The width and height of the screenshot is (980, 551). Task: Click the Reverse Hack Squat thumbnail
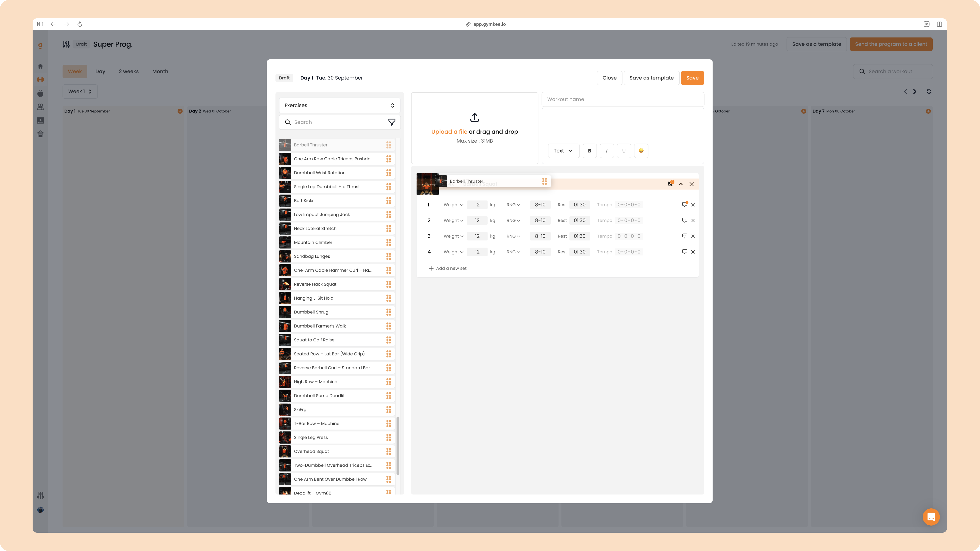click(x=285, y=284)
